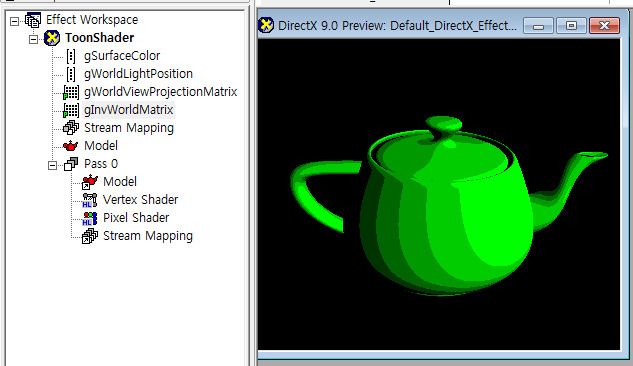Collapse the Effect Workspace tree node
This screenshot has width=633, height=366.
pos(15,21)
